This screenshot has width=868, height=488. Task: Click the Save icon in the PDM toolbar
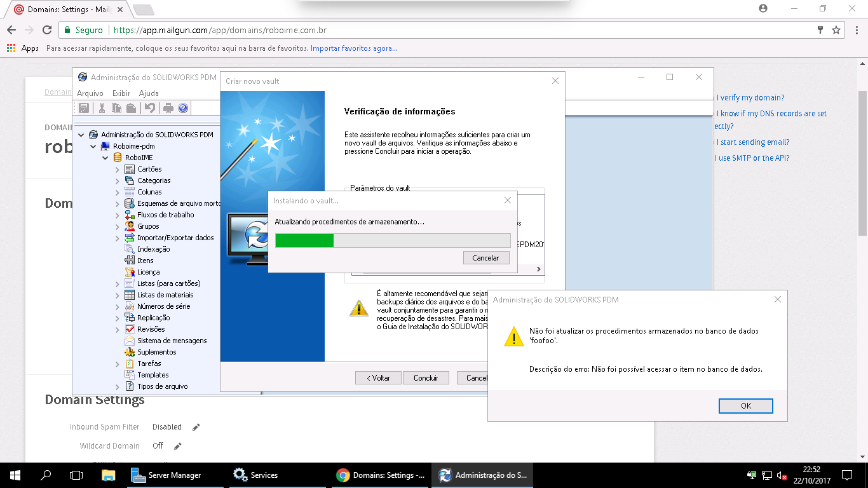point(84,108)
